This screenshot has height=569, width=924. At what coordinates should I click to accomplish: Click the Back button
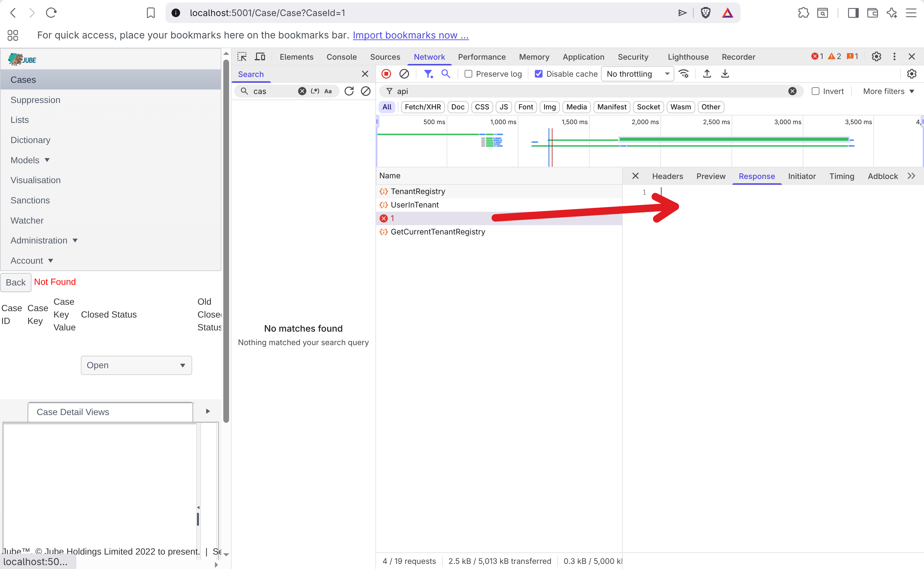[15, 282]
